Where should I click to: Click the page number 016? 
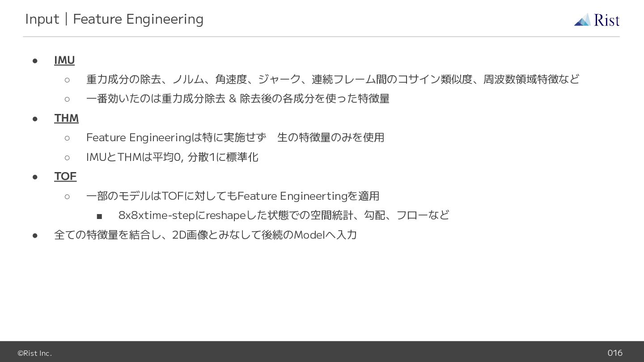coord(615,353)
